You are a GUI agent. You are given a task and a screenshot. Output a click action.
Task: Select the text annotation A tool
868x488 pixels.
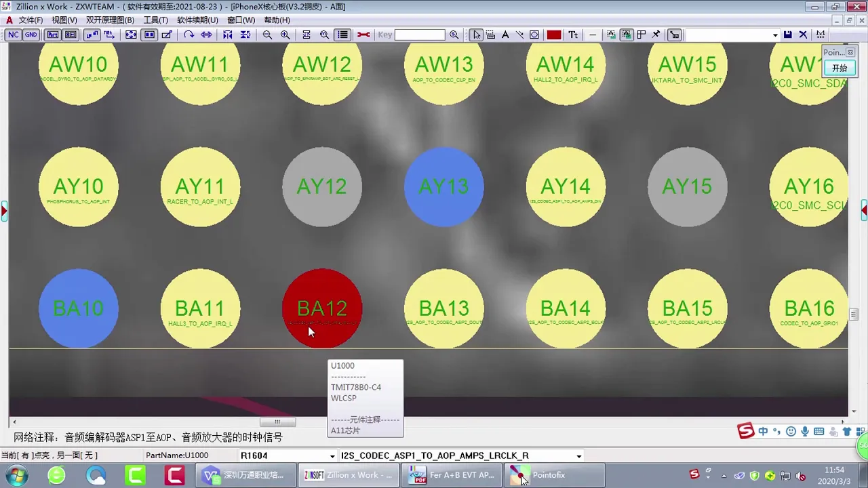click(x=505, y=35)
